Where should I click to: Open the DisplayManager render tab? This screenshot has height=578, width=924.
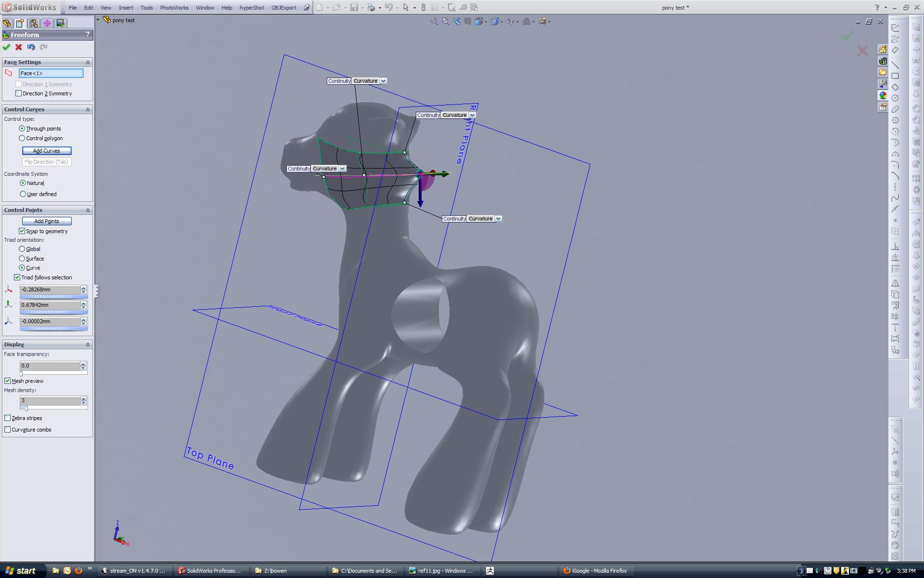[x=61, y=23]
